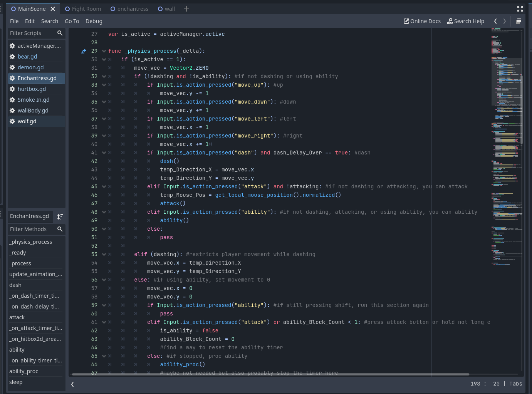Toggle distraction free mode icon
This screenshot has height=394, width=532.
coord(520,9)
